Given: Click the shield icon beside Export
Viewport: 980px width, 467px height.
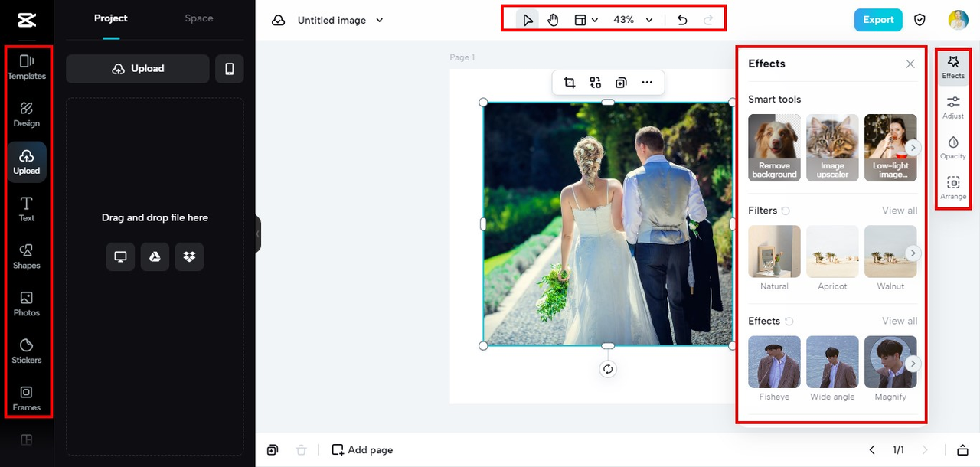Looking at the screenshot, I should (x=920, y=20).
